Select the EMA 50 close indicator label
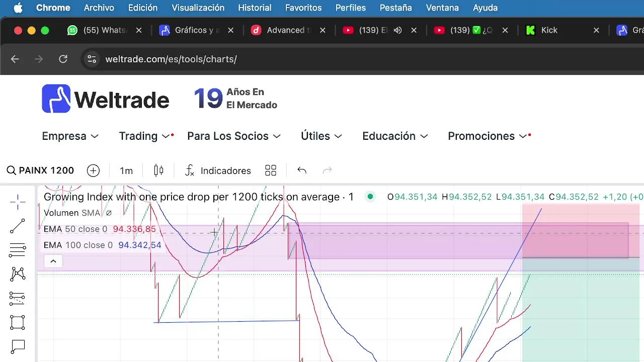 [75, 229]
